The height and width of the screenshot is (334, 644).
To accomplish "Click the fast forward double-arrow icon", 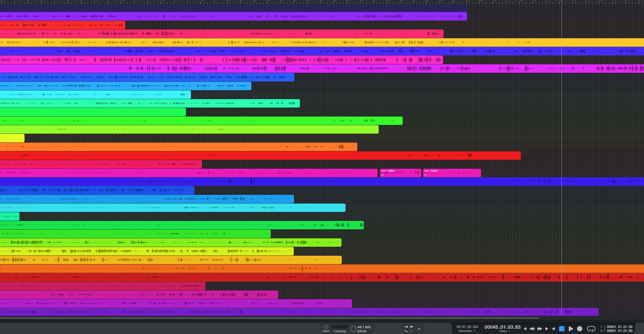I will point(540,329).
